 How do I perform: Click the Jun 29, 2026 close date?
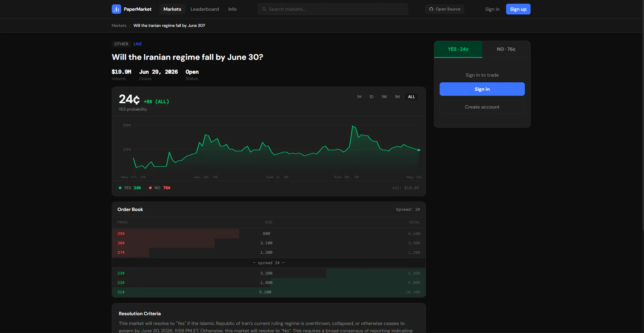point(158,72)
